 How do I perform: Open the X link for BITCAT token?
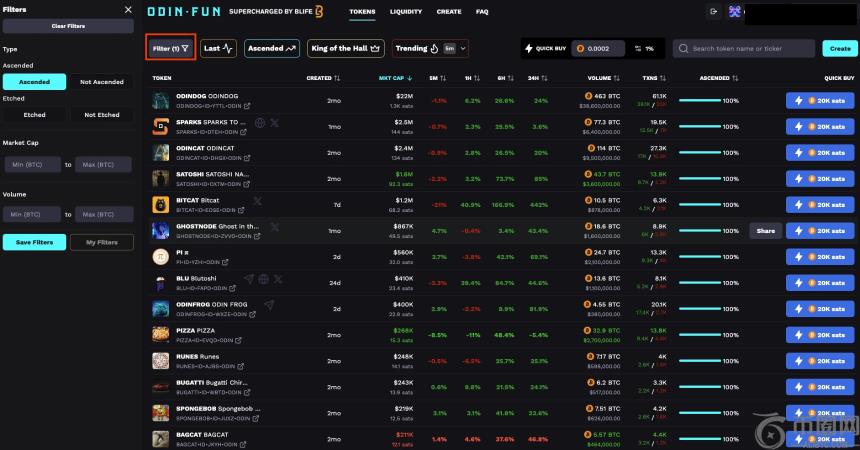[x=257, y=201]
